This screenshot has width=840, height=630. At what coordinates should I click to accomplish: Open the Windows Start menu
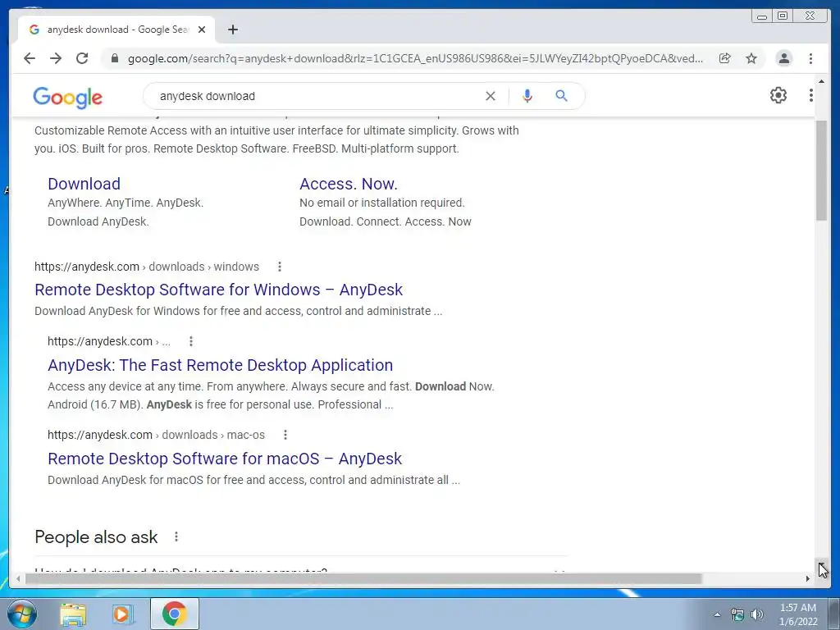[x=22, y=614]
